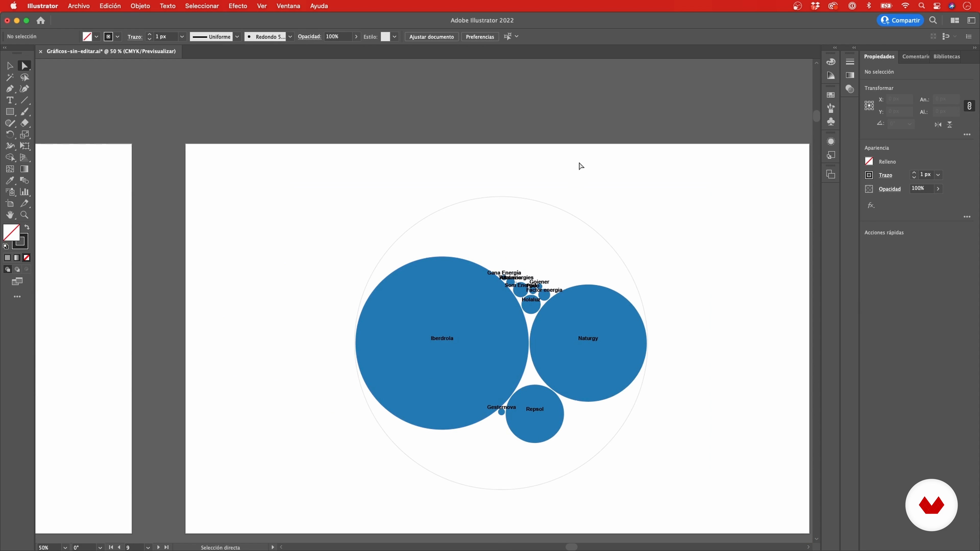
Task: Click the Compartir button
Action: [900, 20]
